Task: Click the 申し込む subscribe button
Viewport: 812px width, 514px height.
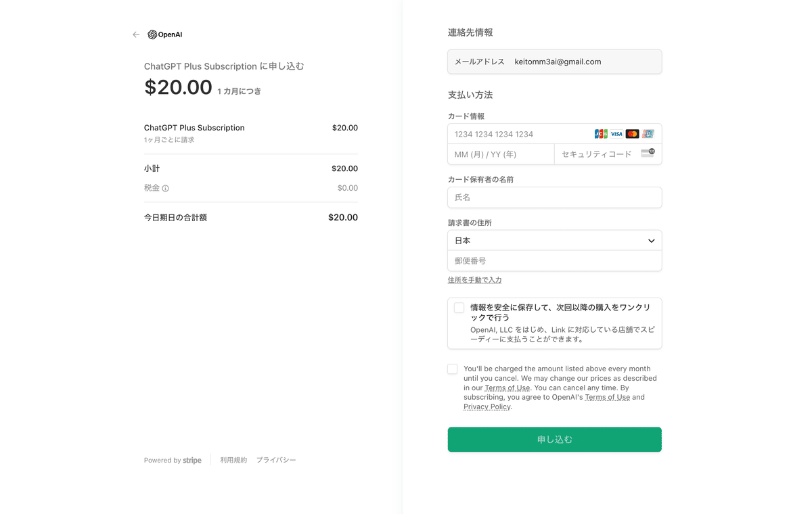Action: pos(555,440)
